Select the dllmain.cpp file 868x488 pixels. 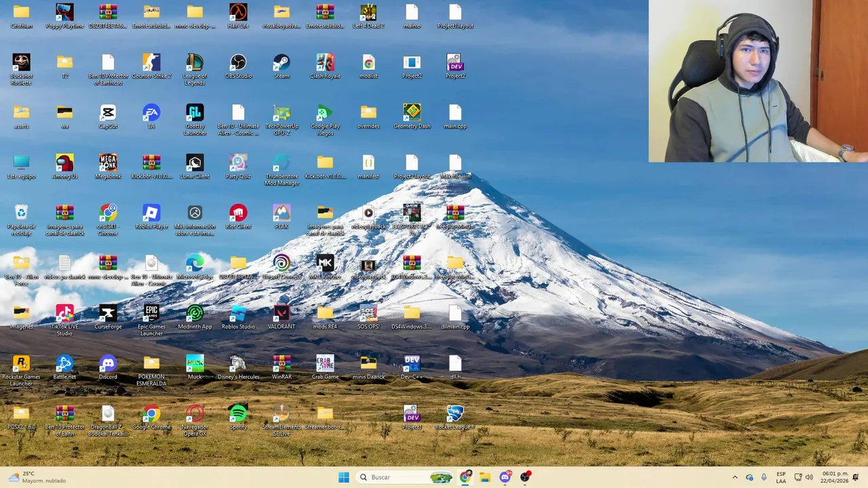pos(455,317)
